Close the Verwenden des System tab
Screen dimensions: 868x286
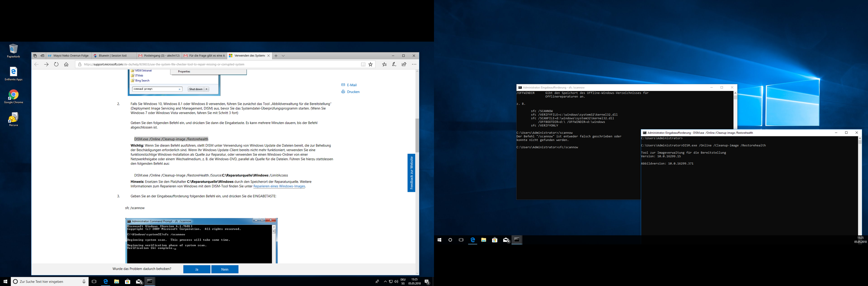[269, 56]
